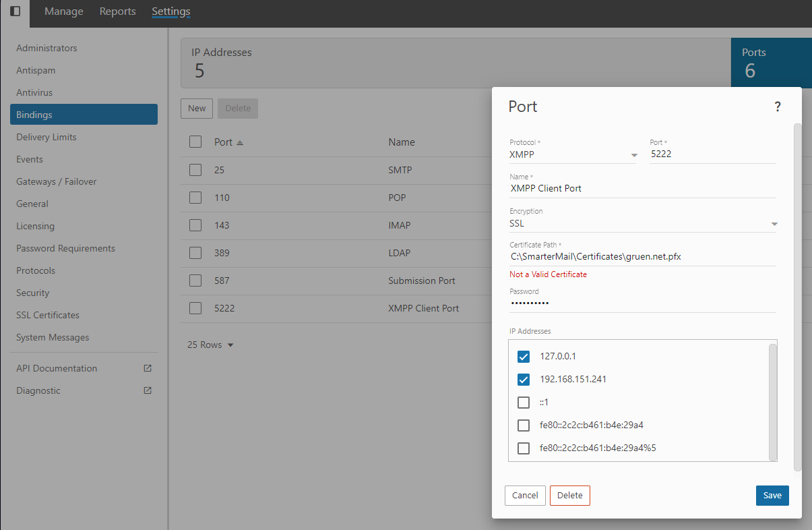Change the 25 Rows page size dropdown
Viewport: 812px width, 530px height.
tap(210, 345)
